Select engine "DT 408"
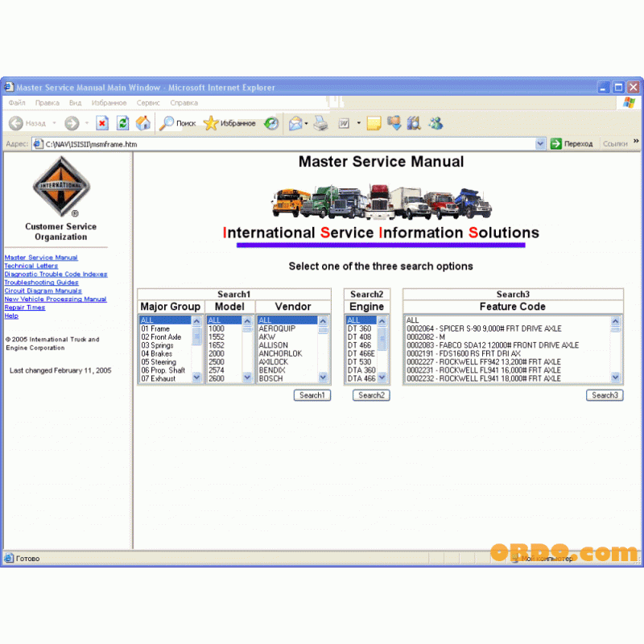644x644 pixels. [x=361, y=336]
